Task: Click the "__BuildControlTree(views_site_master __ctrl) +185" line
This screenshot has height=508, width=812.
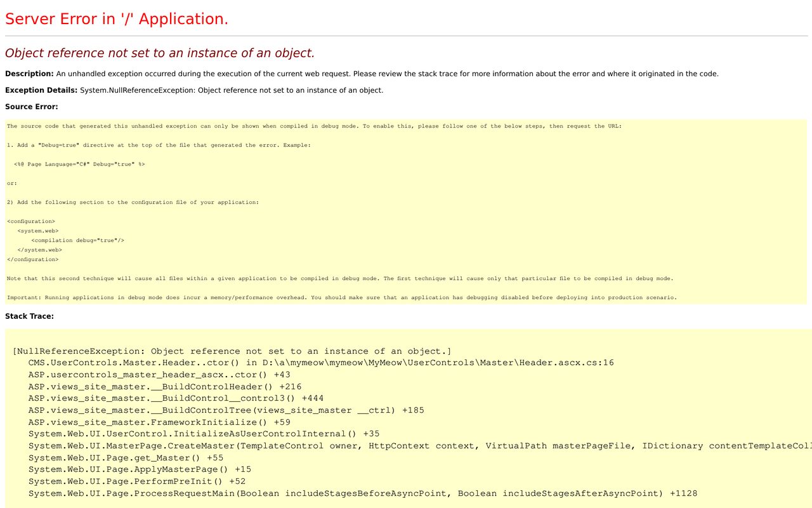Action: point(226,410)
